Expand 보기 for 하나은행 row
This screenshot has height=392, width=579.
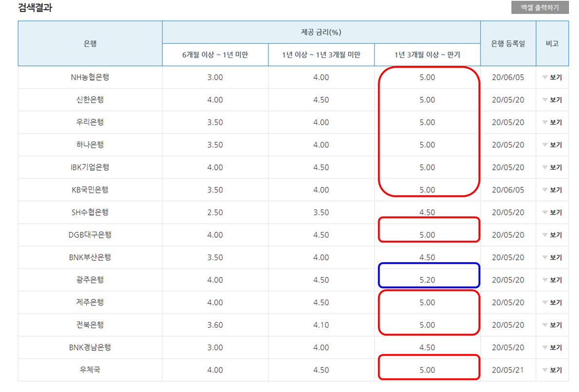(x=552, y=145)
